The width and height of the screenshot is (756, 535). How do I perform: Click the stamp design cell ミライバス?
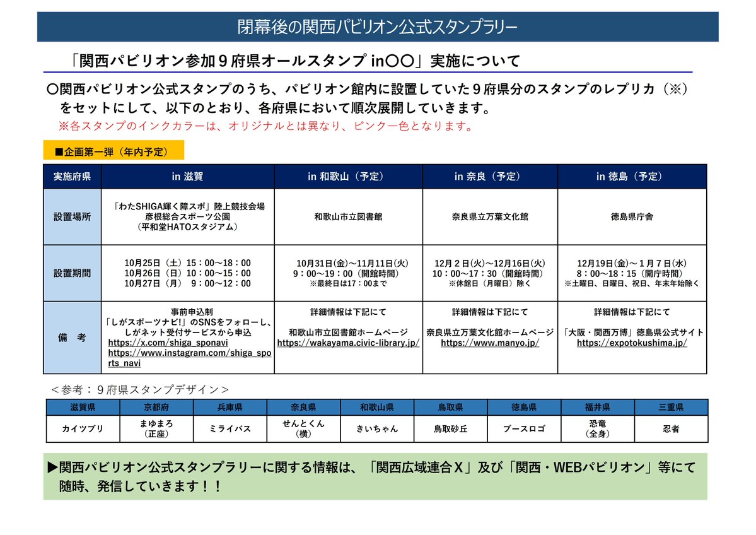[x=230, y=428]
